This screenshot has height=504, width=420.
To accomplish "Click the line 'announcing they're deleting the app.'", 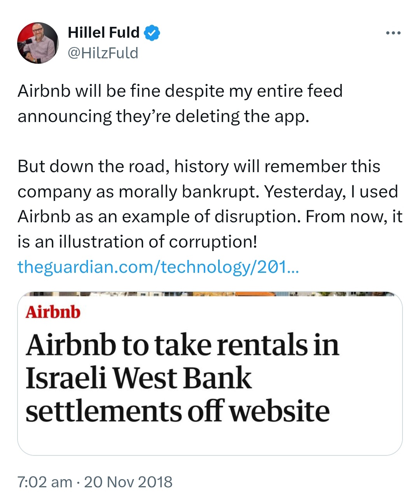I will tap(163, 117).
